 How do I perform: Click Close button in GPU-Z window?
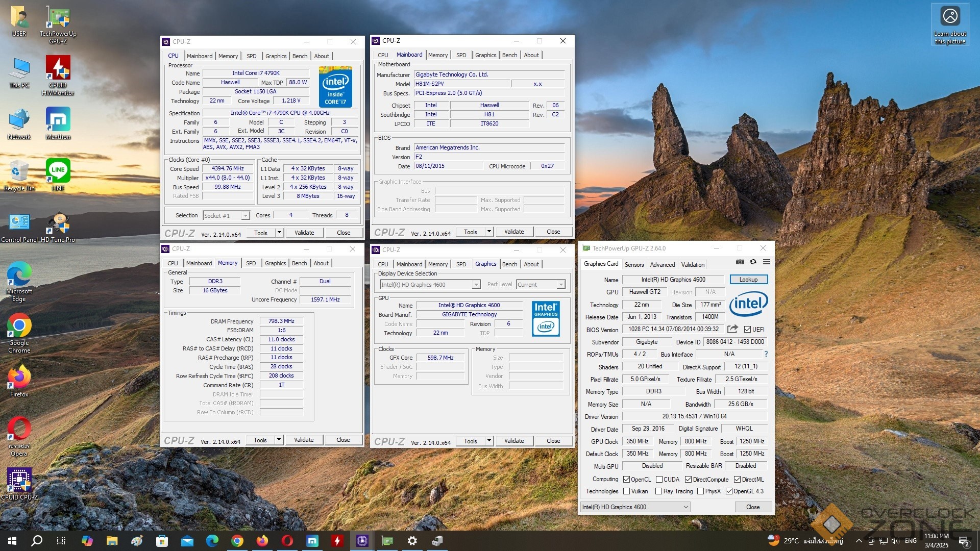tap(753, 507)
